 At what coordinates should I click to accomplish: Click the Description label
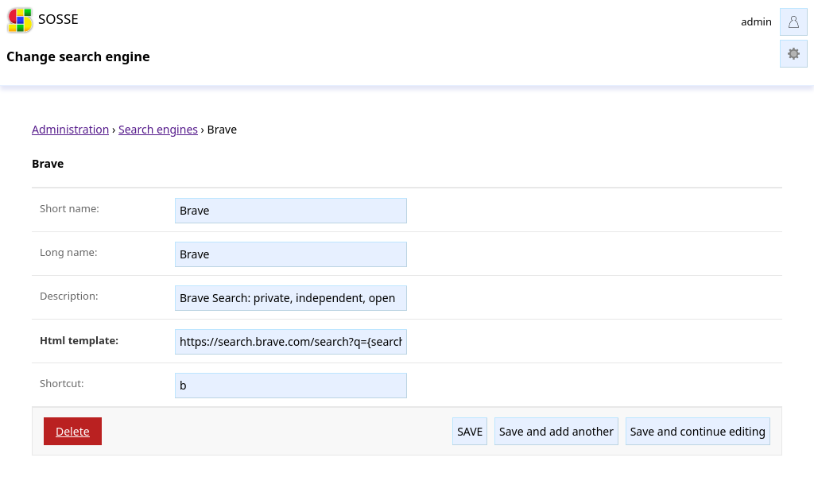[x=69, y=296]
